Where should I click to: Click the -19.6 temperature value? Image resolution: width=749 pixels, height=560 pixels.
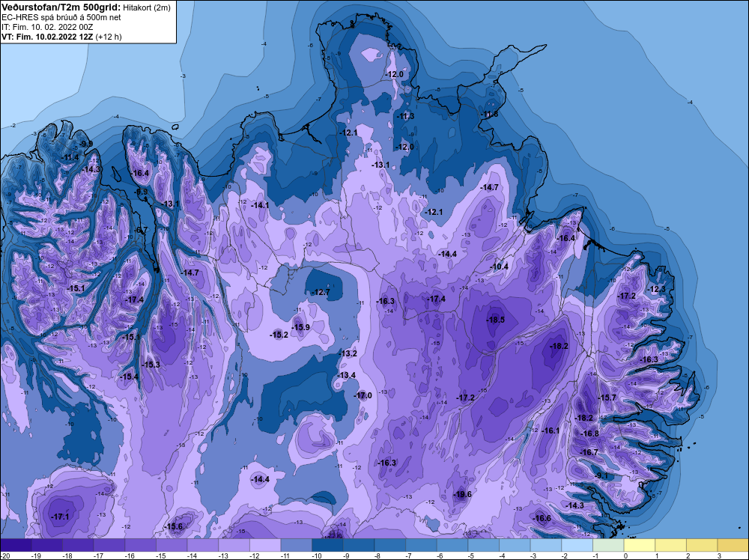pyautogui.click(x=462, y=494)
